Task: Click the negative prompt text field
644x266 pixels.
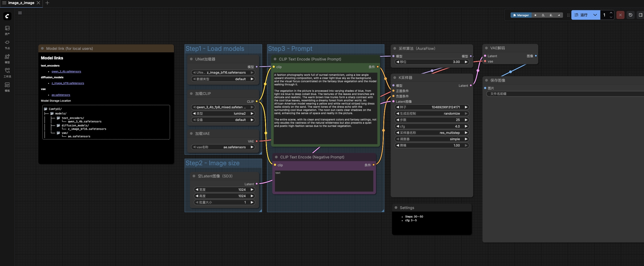Action: tap(324, 181)
